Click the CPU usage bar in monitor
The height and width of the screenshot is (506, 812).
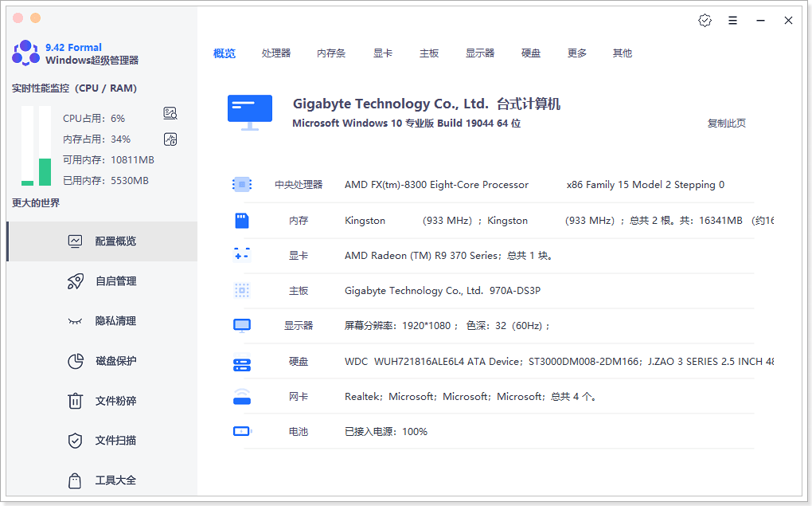pyautogui.click(x=27, y=146)
